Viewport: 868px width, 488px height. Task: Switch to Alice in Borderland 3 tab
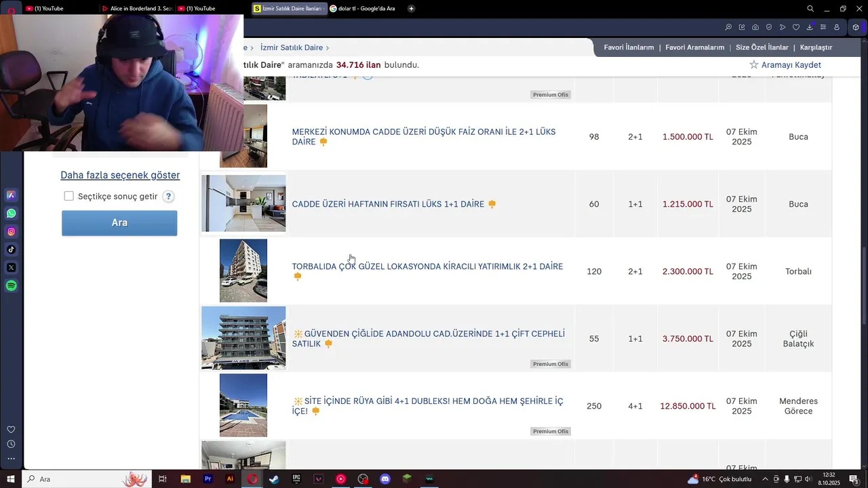tap(138, 9)
